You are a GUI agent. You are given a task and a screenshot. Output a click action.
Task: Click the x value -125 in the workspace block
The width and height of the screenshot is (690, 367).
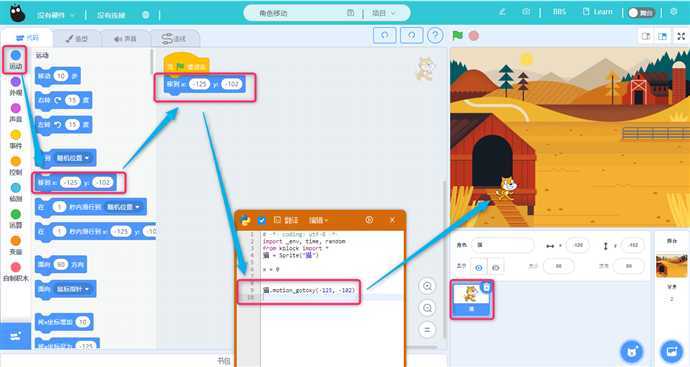click(199, 84)
